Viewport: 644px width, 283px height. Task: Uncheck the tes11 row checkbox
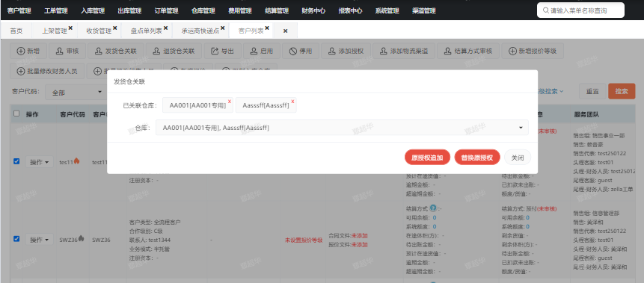[16, 161]
